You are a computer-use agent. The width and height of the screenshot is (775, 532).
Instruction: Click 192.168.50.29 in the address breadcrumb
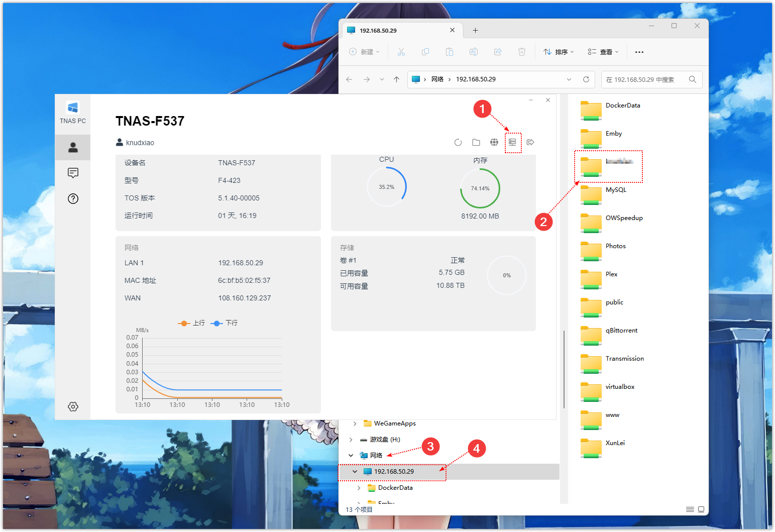(476, 79)
